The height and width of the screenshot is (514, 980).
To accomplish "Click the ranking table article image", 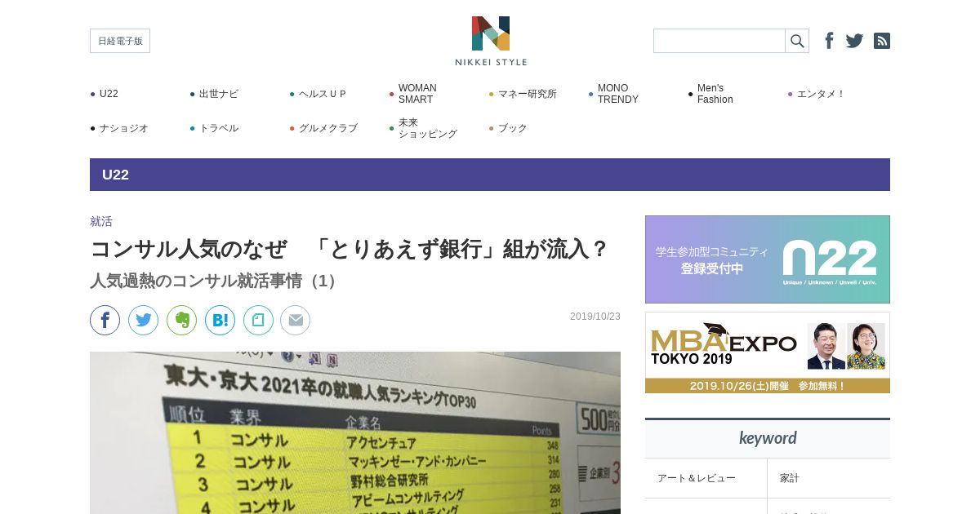I will [355, 432].
